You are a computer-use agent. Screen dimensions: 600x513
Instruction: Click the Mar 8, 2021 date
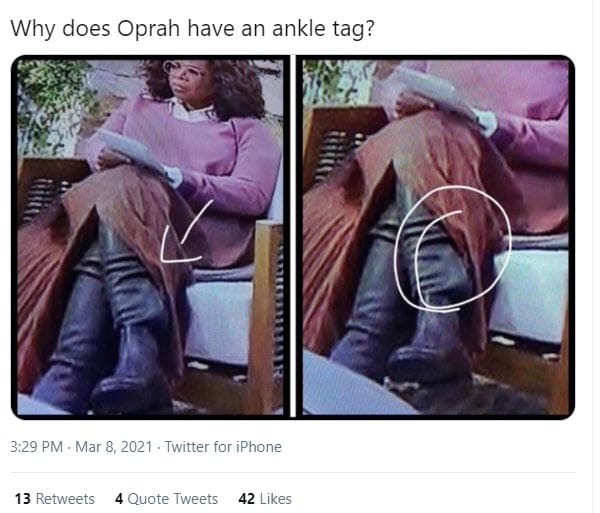point(114,447)
